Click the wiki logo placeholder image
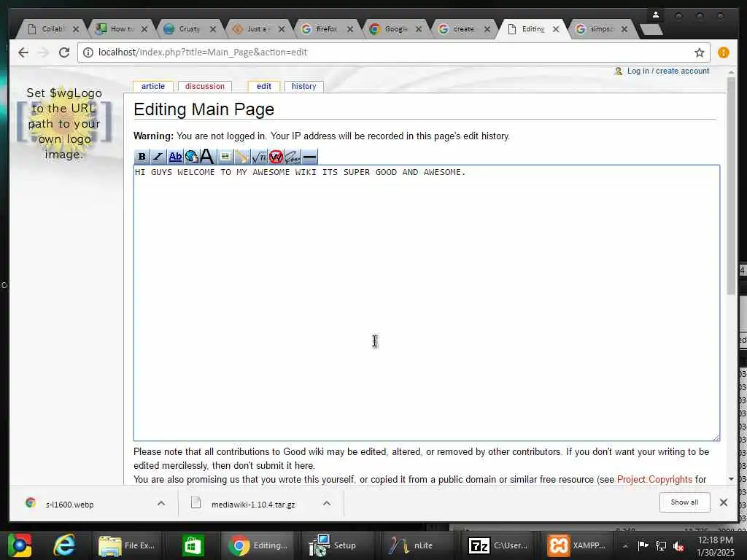The width and height of the screenshot is (747, 560). 64,123
